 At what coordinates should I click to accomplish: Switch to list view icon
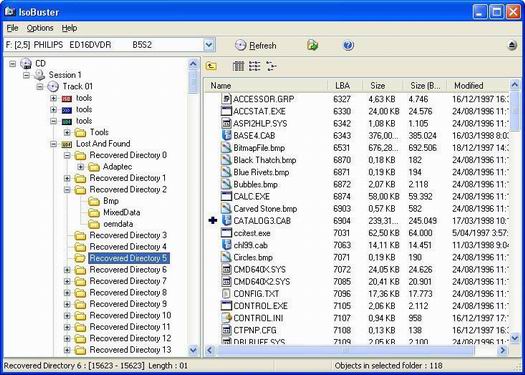(255, 66)
